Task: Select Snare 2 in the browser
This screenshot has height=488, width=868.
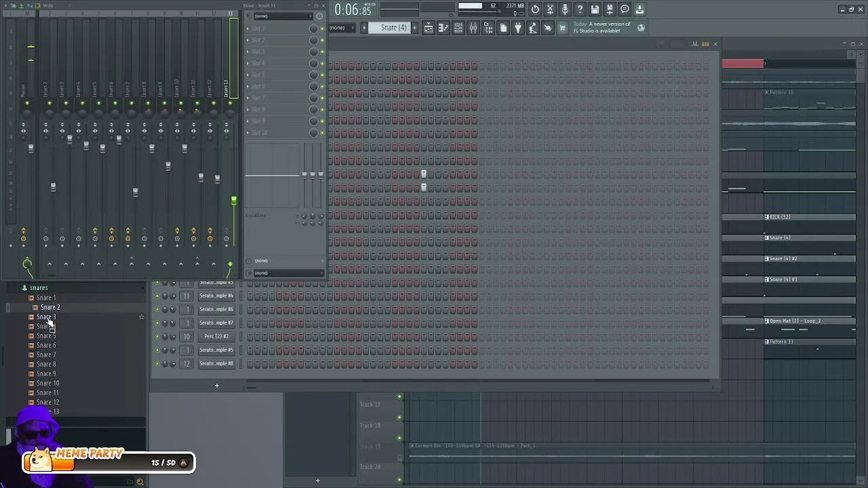Action: 50,307
